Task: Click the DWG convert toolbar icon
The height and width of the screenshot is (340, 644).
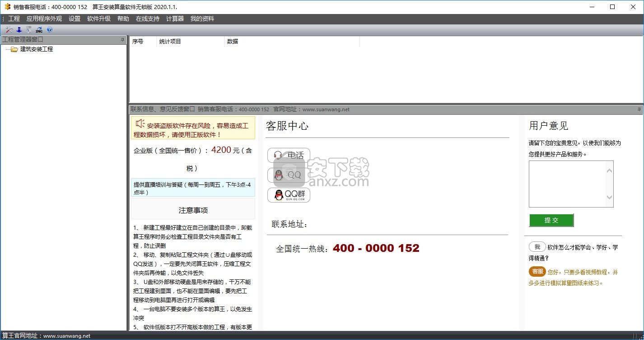Action: point(39,30)
